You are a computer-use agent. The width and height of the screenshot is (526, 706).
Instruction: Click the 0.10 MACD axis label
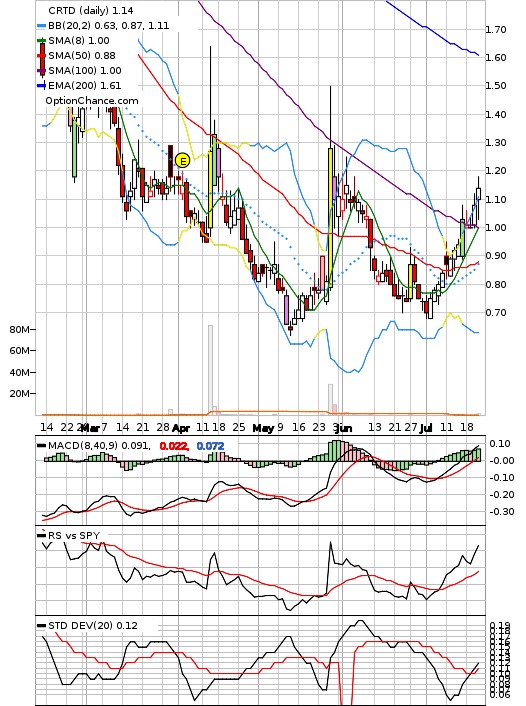(500, 444)
